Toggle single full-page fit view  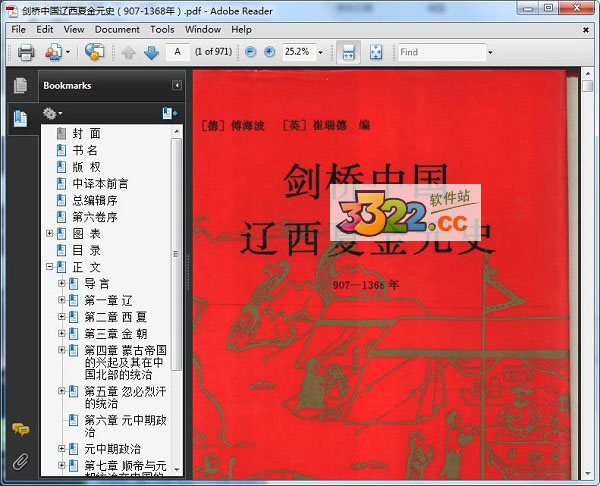375,52
